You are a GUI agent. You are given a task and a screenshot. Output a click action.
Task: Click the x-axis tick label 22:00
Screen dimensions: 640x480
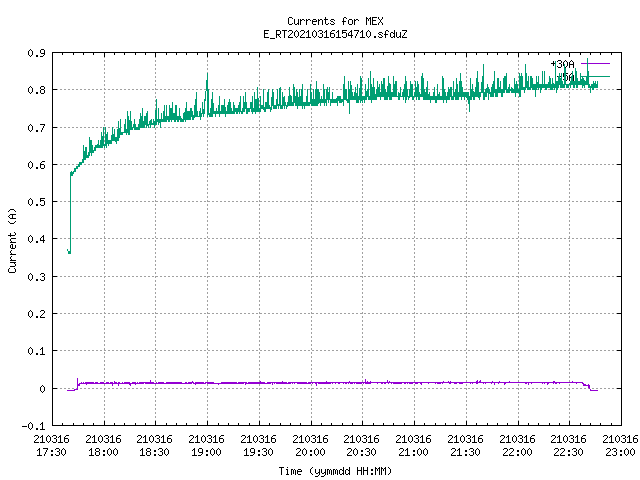[517, 452]
